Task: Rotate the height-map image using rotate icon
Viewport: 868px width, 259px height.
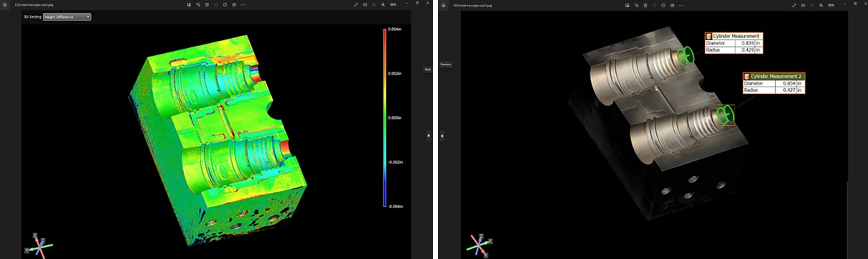Action: click(x=197, y=4)
